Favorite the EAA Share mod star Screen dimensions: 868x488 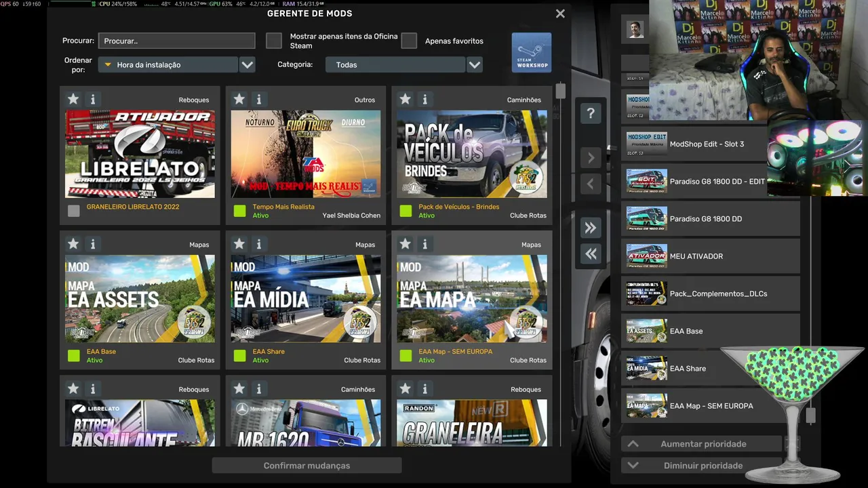tap(239, 244)
